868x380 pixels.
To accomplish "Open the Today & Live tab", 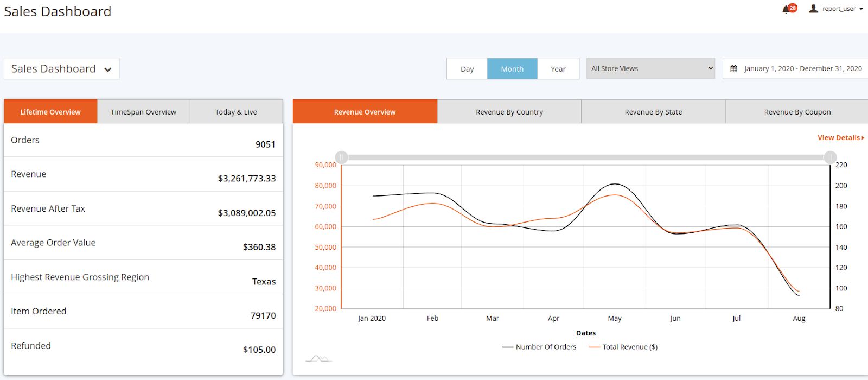I will coord(236,112).
